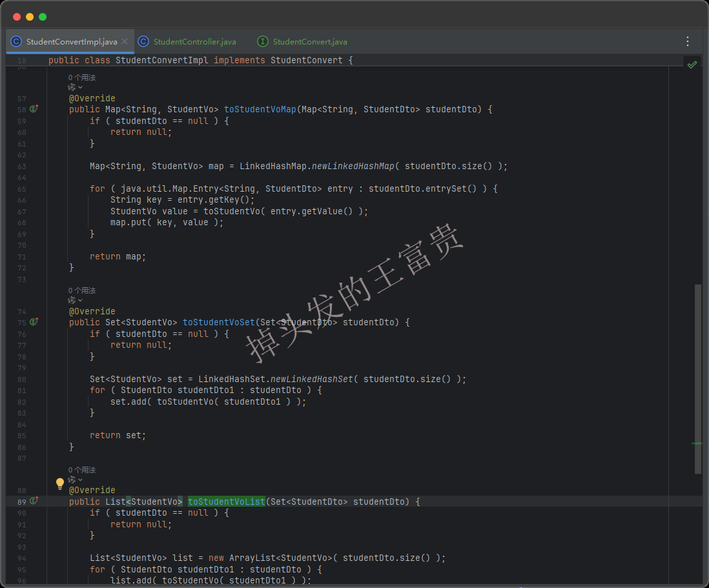
Task: Click the implements gutter icon on line 75
Action: 34,322
